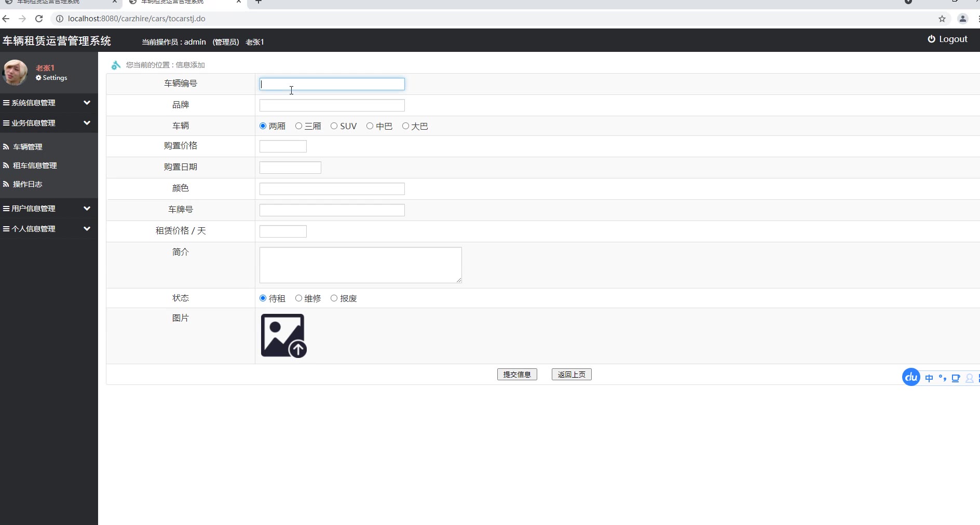Toggle Chinese input mode 中 icon

[x=929, y=378]
